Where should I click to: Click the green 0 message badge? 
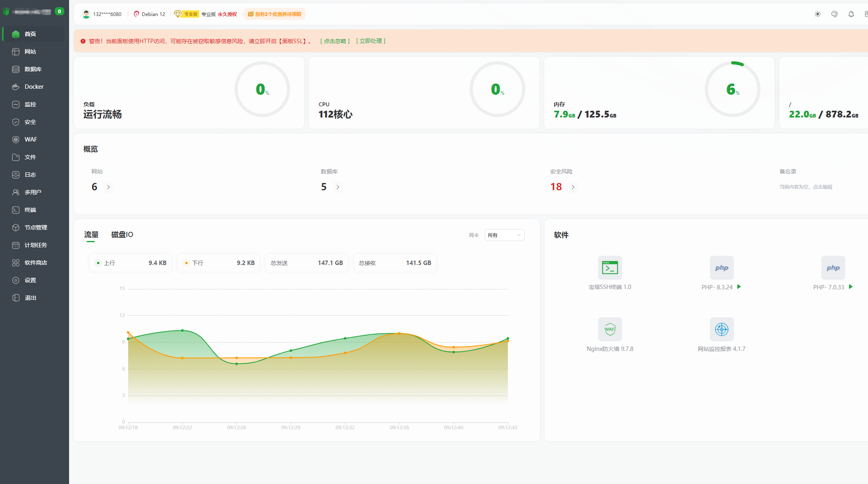[59, 11]
